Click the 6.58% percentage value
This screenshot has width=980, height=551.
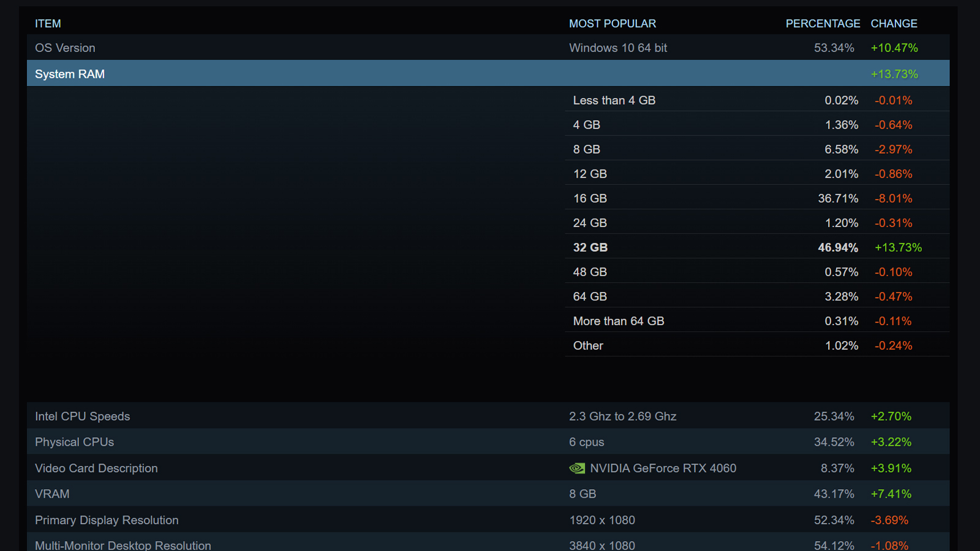(x=842, y=149)
